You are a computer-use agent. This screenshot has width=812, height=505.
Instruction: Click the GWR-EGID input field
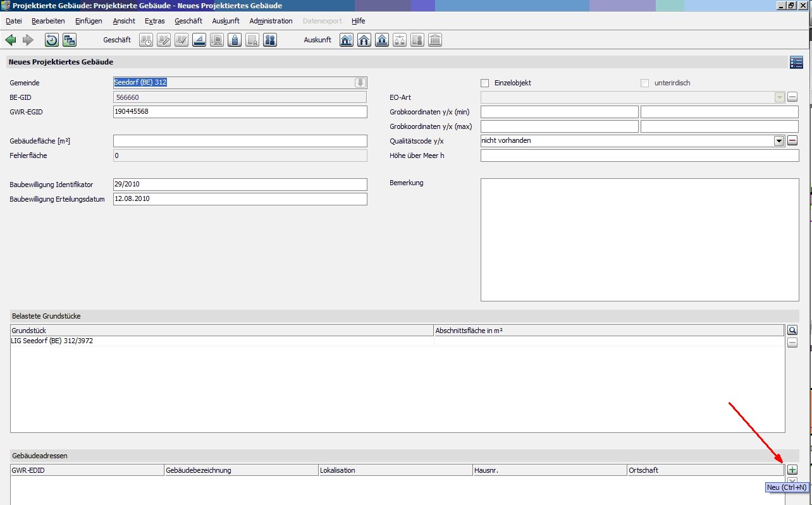[x=240, y=112]
